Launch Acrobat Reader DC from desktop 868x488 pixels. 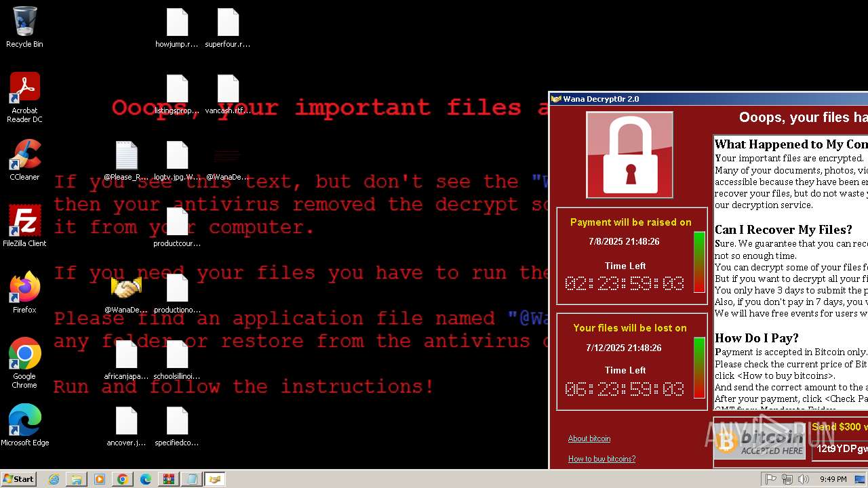point(24,98)
